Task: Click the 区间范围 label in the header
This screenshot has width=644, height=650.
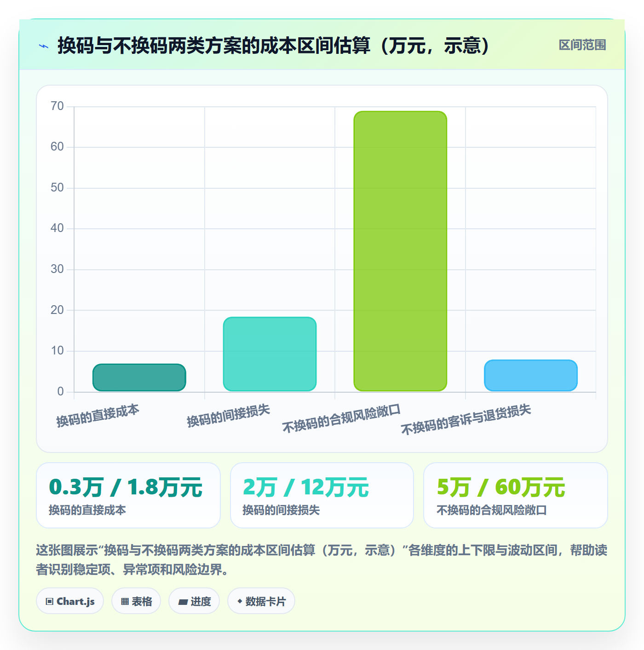Action: pyautogui.click(x=582, y=45)
